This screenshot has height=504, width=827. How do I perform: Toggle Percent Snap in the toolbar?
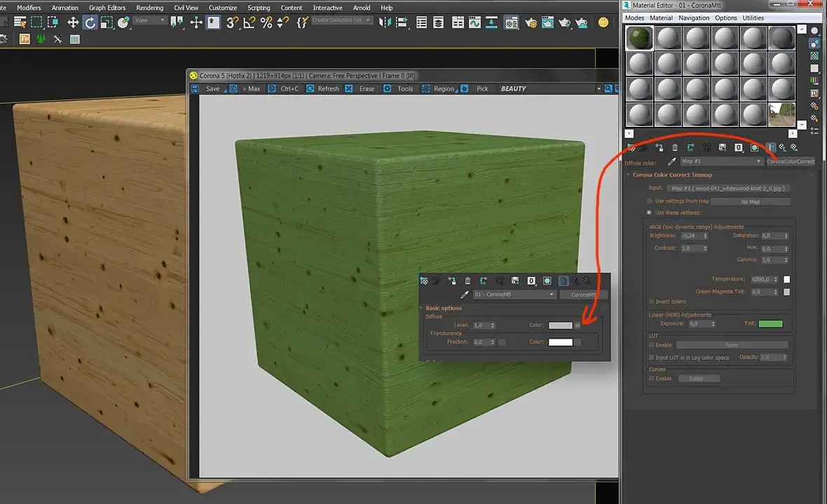coord(266,22)
